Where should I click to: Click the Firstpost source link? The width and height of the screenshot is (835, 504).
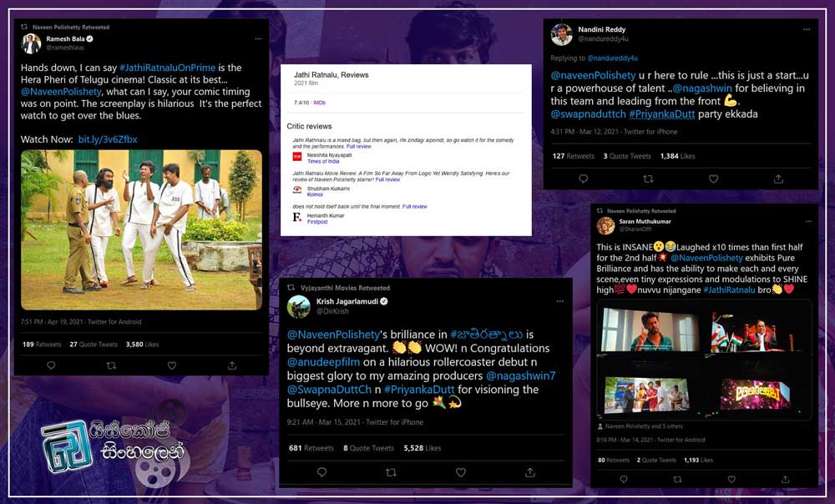(318, 223)
